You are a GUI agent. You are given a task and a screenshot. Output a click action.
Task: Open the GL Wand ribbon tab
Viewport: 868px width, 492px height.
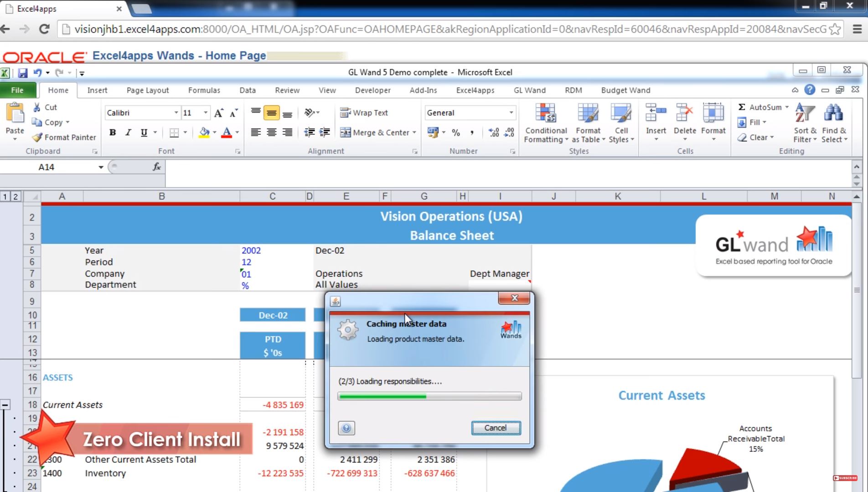[x=529, y=90]
